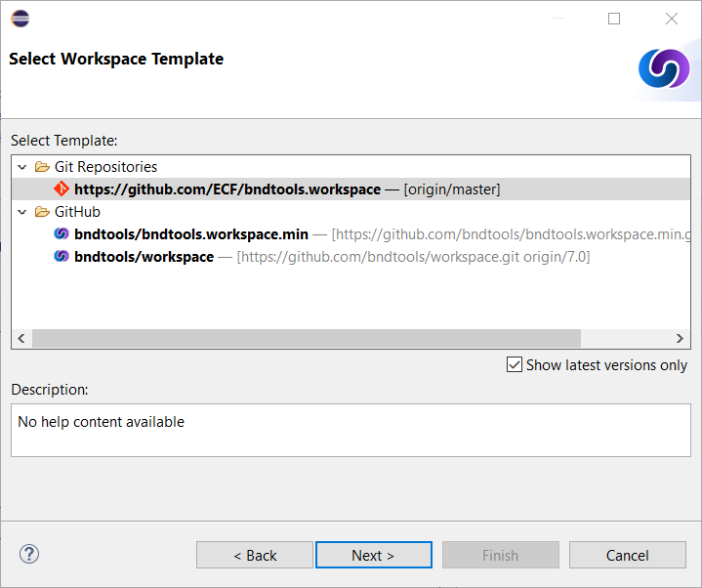Open help via question mark icon
Image resolution: width=702 pixels, height=588 pixels.
[29, 554]
